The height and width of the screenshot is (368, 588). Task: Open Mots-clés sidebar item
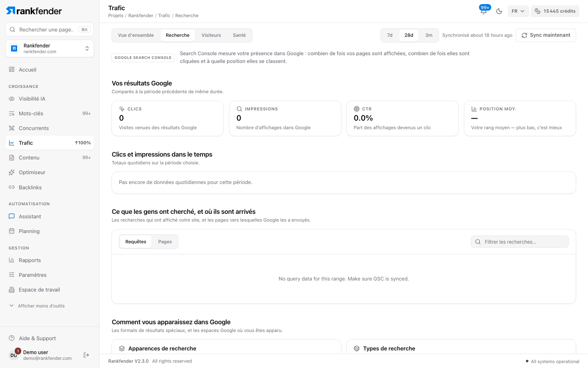[x=49, y=113]
